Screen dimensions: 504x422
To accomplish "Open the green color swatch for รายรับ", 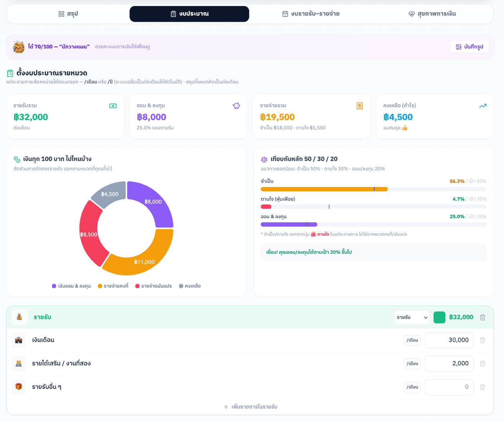I will (x=439, y=317).
